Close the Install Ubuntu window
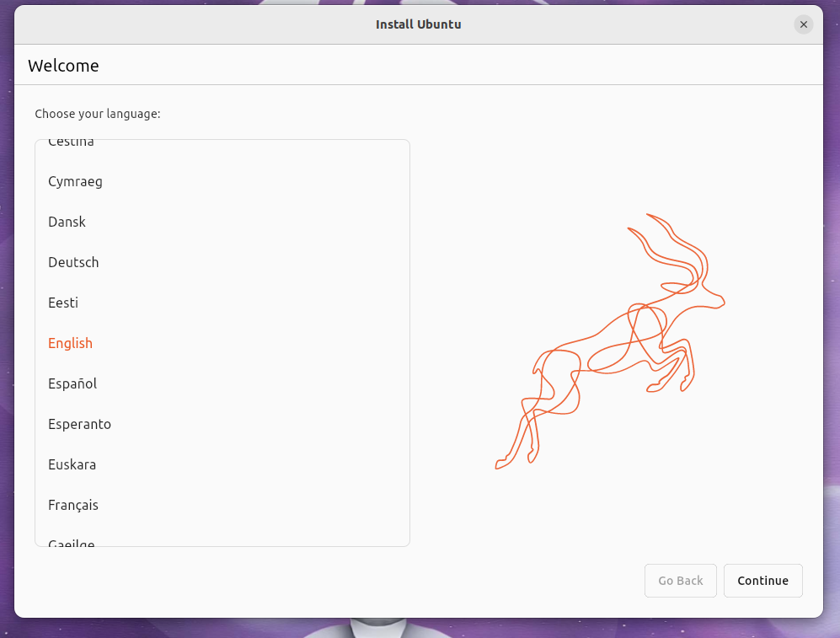 [803, 24]
